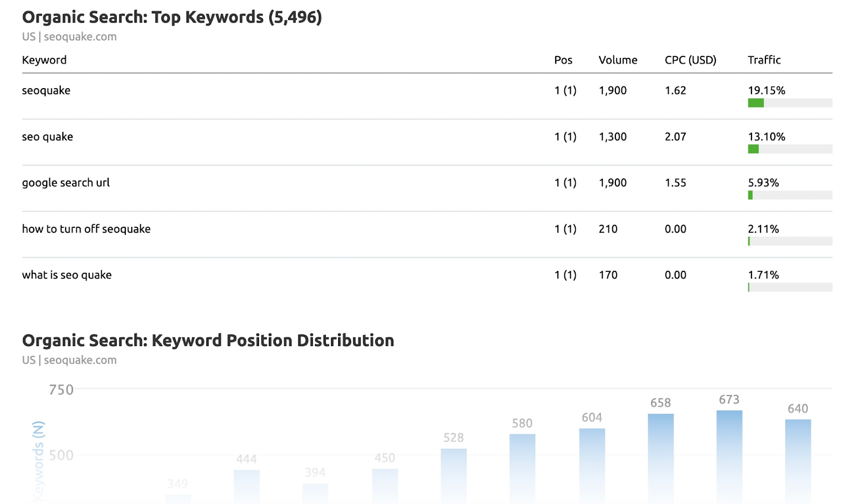
Task: Select the 'what is seo quake' keyword
Action: (x=66, y=275)
